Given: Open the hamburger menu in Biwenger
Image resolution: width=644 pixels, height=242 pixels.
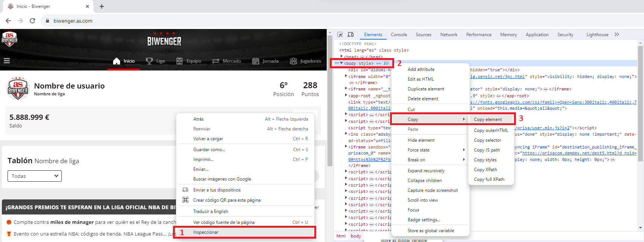Looking at the screenshot, I should pos(7,61).
